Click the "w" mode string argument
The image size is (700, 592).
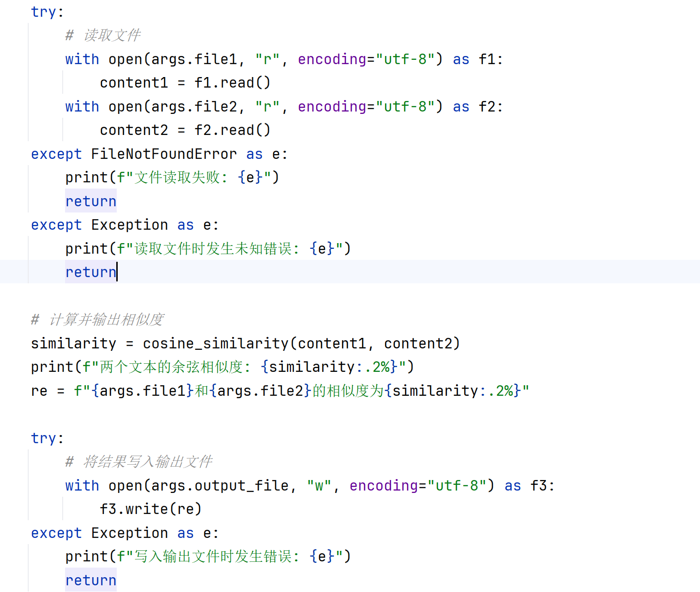point(319,486)
